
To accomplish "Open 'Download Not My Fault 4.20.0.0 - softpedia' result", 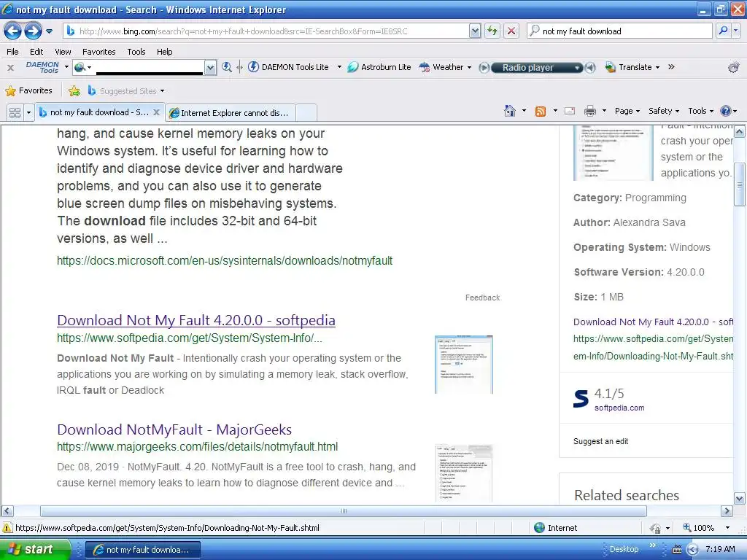I will coord(196,321).
